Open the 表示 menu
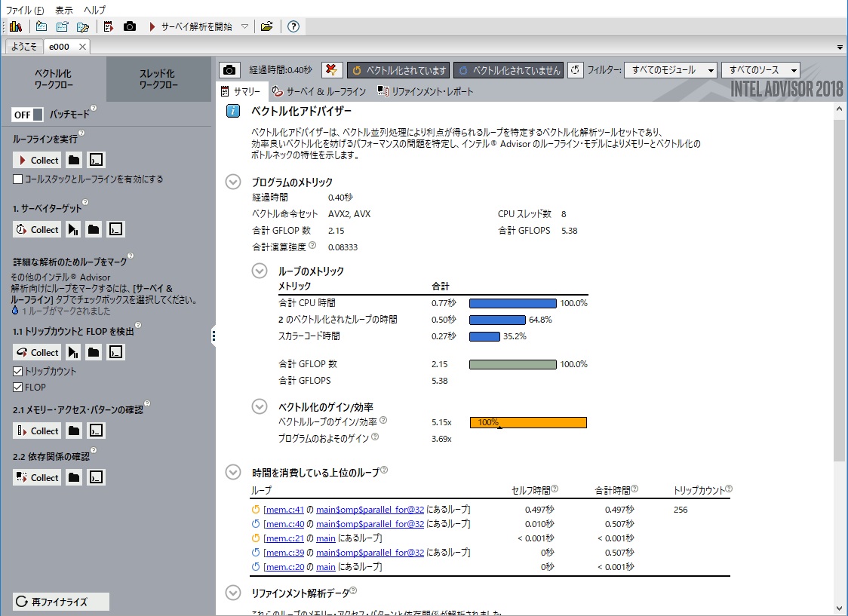Screen dimensions: 848x616 (x=64, y=10)
